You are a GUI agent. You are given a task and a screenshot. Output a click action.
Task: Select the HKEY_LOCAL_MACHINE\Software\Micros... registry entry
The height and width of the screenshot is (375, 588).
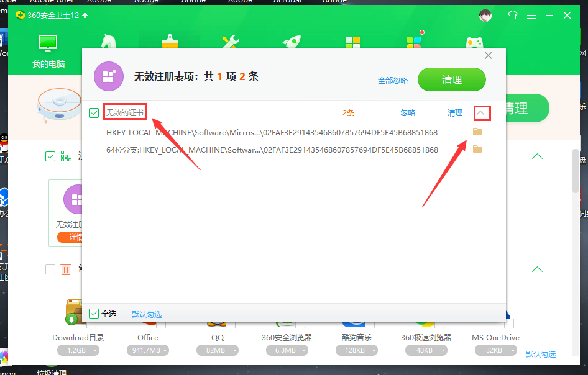coord(272,133)
